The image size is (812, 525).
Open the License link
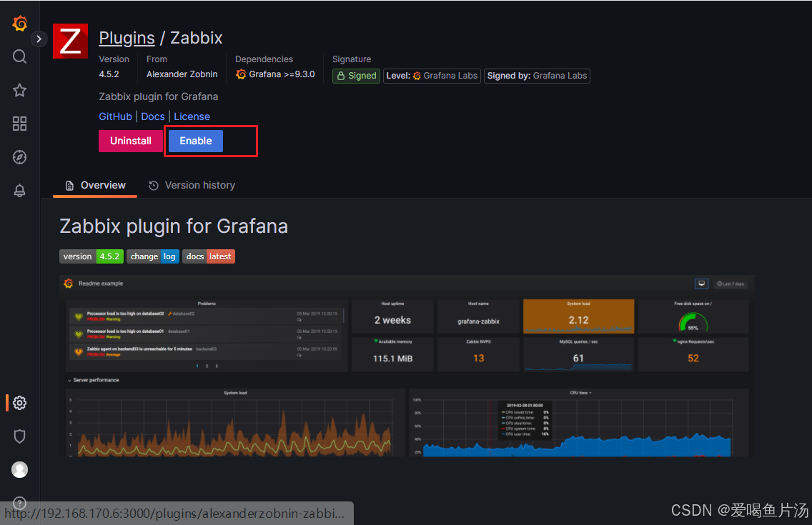click(192, 116)
